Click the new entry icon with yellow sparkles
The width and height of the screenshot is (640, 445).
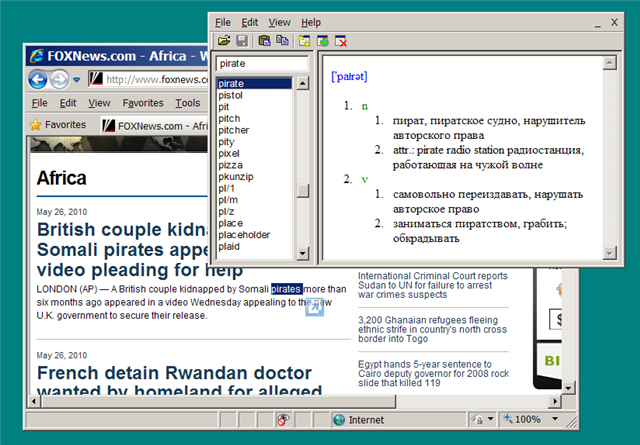coord(304,41)
